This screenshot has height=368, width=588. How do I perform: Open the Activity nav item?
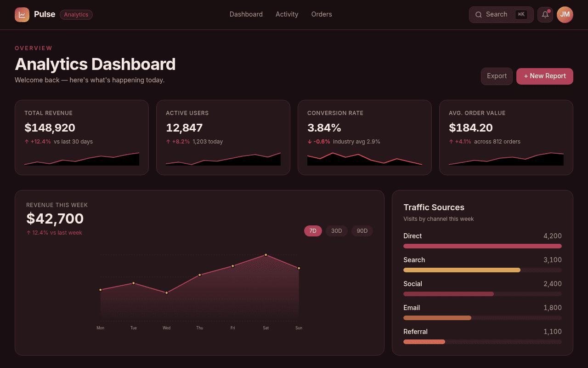click(287, 14)
